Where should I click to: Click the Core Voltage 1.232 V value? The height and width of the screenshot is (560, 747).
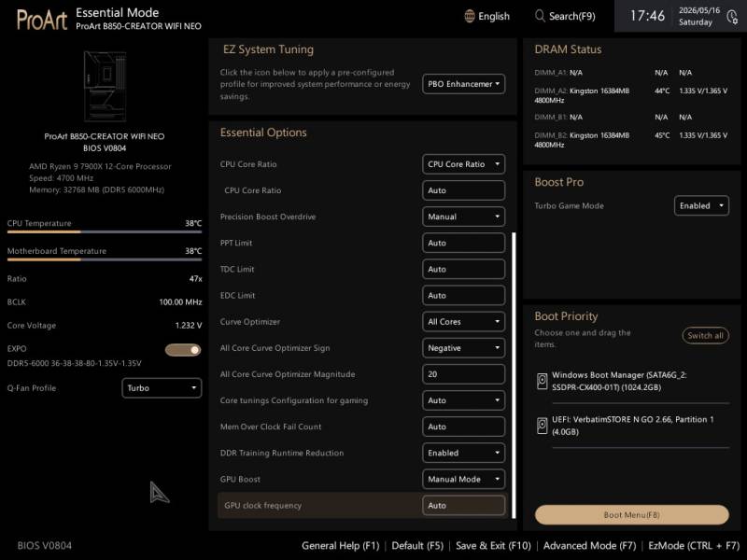pyautogui.click(x=189, y=325)
